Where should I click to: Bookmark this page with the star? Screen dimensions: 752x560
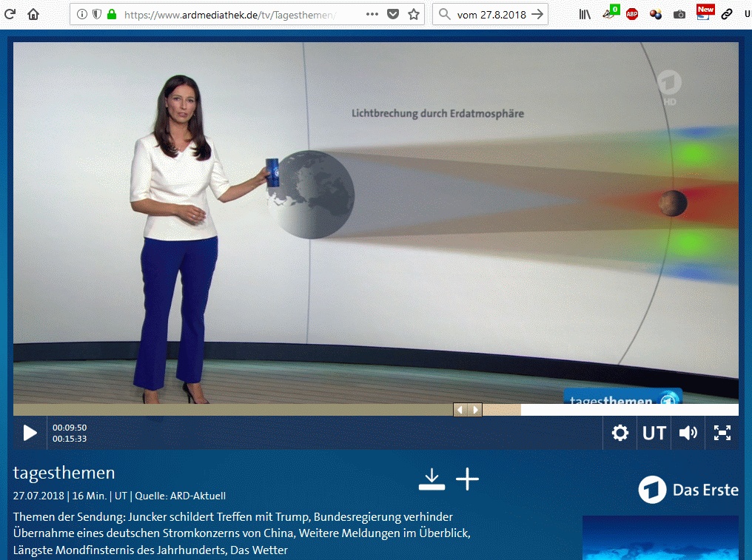414,14
